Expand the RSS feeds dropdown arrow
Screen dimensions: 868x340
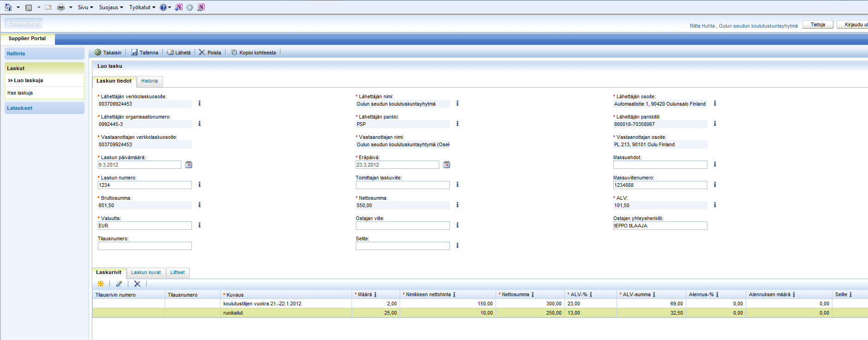[39, 7]
